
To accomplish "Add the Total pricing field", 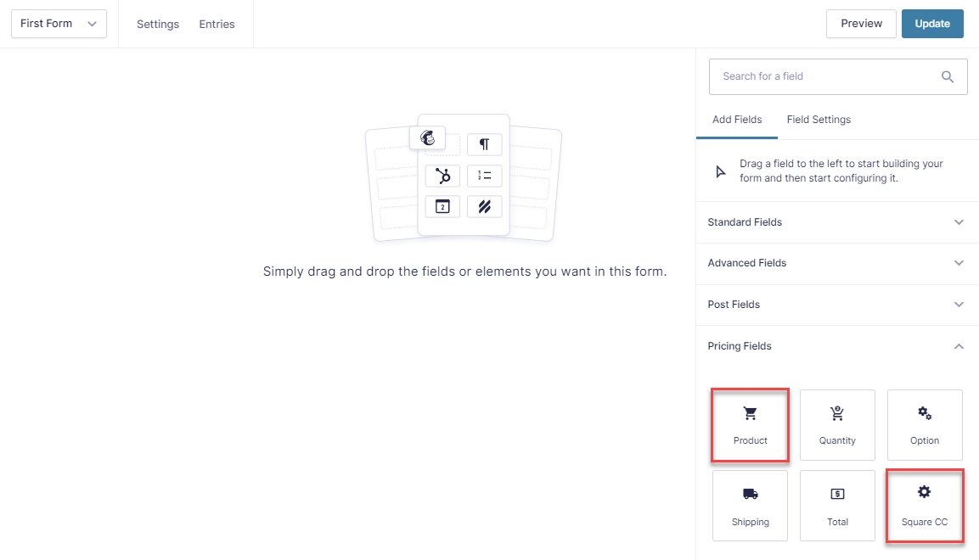I will click(837, 506).
